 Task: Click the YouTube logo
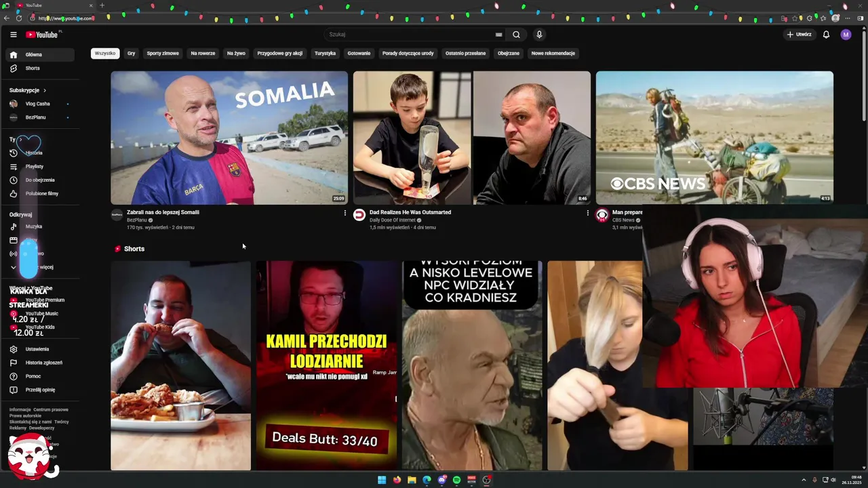42,35
